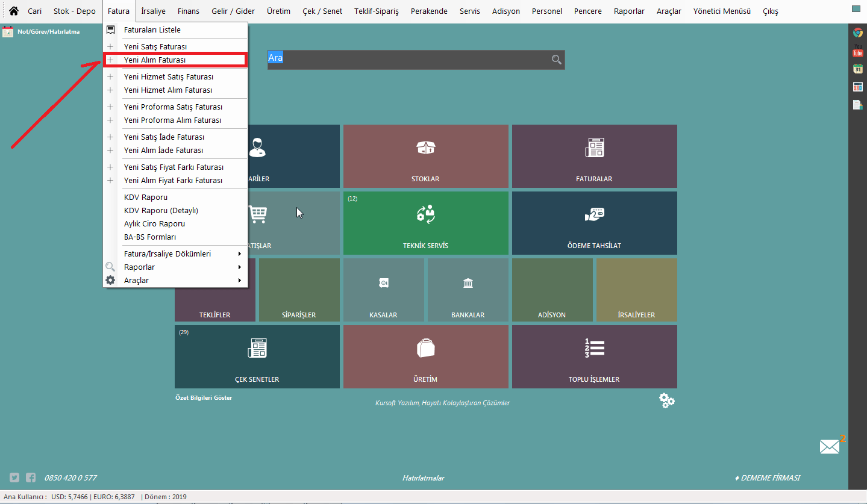
Task: Open the Çıkış menu
Action: pyautogui.click(x=771, y=11)
